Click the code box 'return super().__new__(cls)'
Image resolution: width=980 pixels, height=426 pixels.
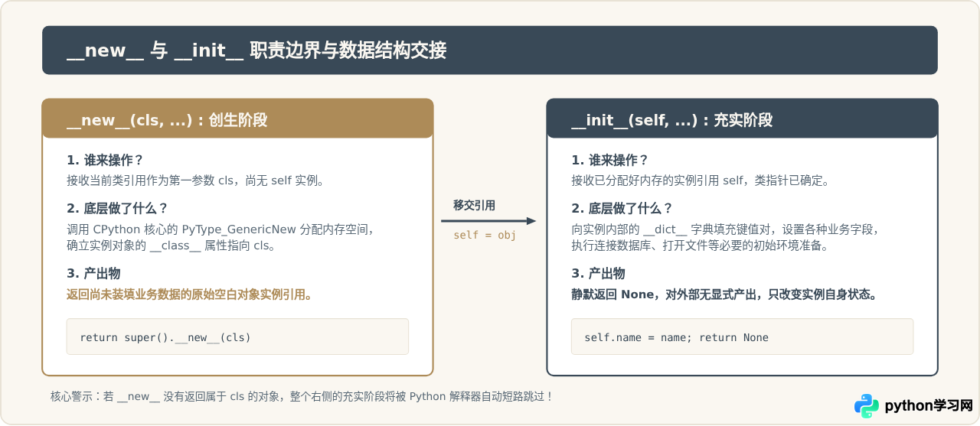click(237, 337)
